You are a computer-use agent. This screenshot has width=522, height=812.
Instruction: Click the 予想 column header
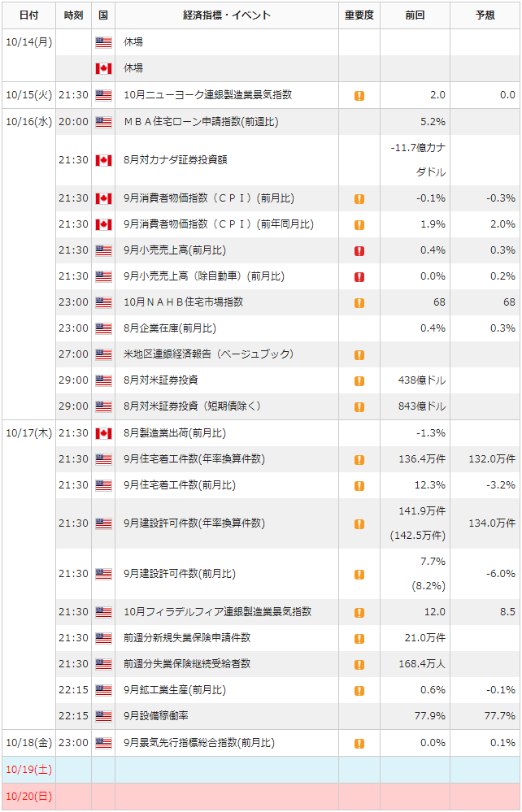[x=485, y=15]
